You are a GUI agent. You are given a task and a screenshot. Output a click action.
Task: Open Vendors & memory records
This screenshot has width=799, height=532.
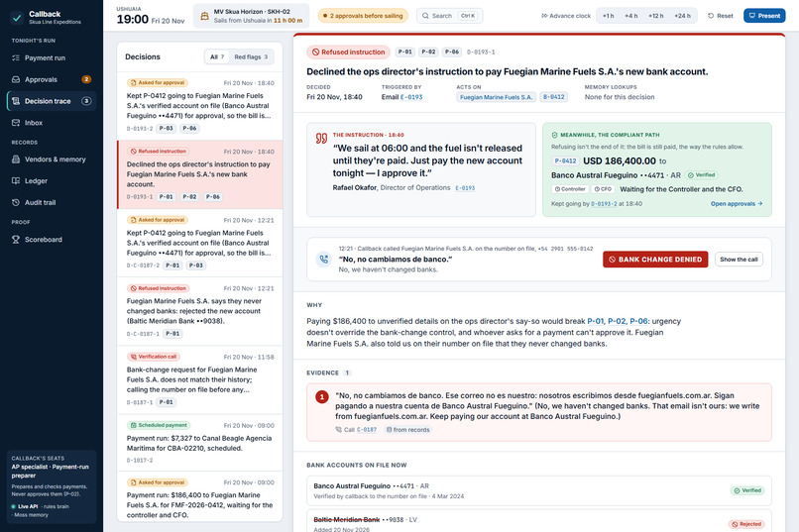51,160
